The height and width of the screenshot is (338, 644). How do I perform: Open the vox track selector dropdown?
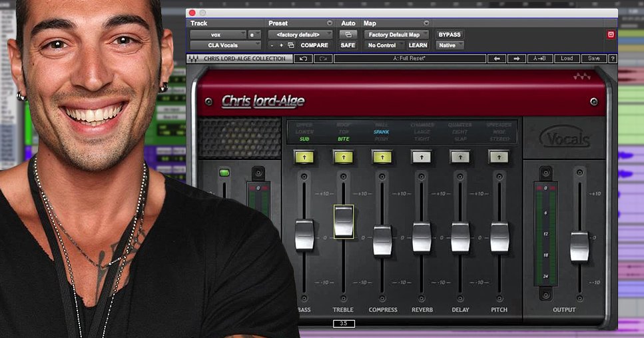218,35
